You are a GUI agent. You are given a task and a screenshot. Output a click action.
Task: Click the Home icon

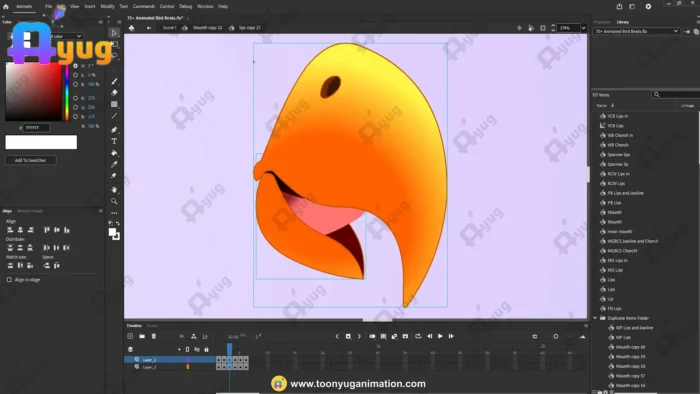coord(6,7)
